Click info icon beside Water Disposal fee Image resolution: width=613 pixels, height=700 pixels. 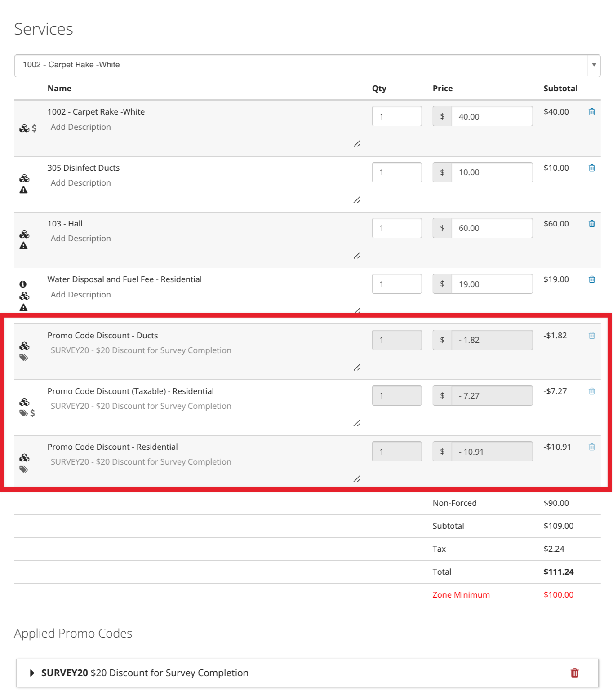click(23, 284)
